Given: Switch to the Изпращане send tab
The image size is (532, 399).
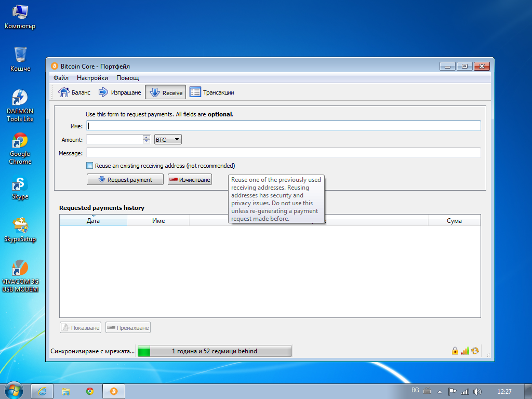Looking at the screenshot, I should [119, 92].
